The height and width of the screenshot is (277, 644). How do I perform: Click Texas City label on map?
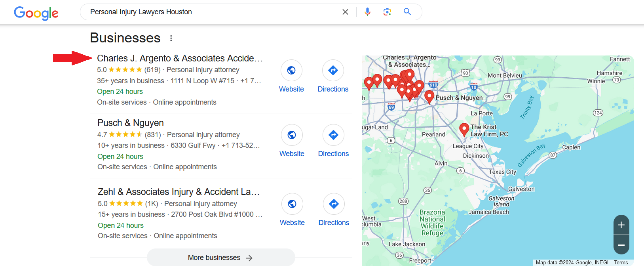(x=502, y=172)
